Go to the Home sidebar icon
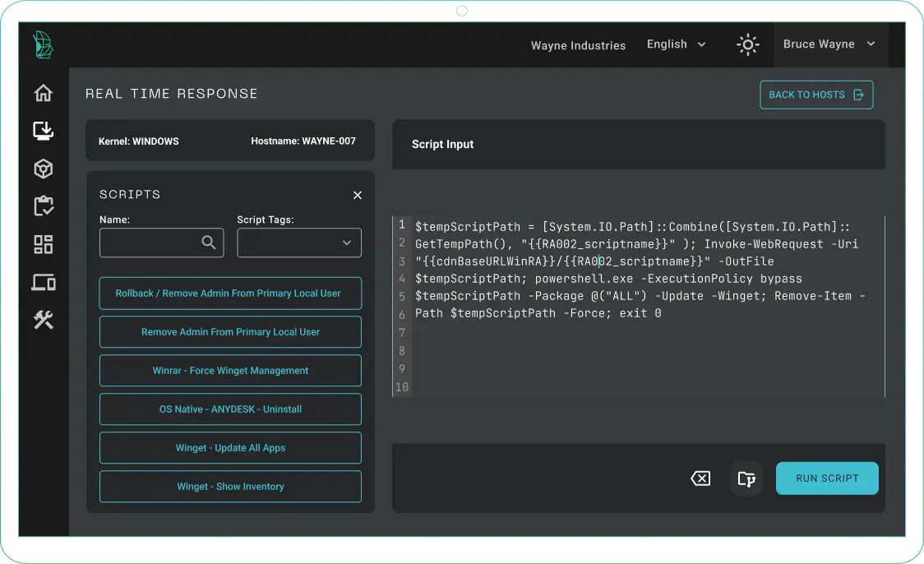 [x=43, y=93]
